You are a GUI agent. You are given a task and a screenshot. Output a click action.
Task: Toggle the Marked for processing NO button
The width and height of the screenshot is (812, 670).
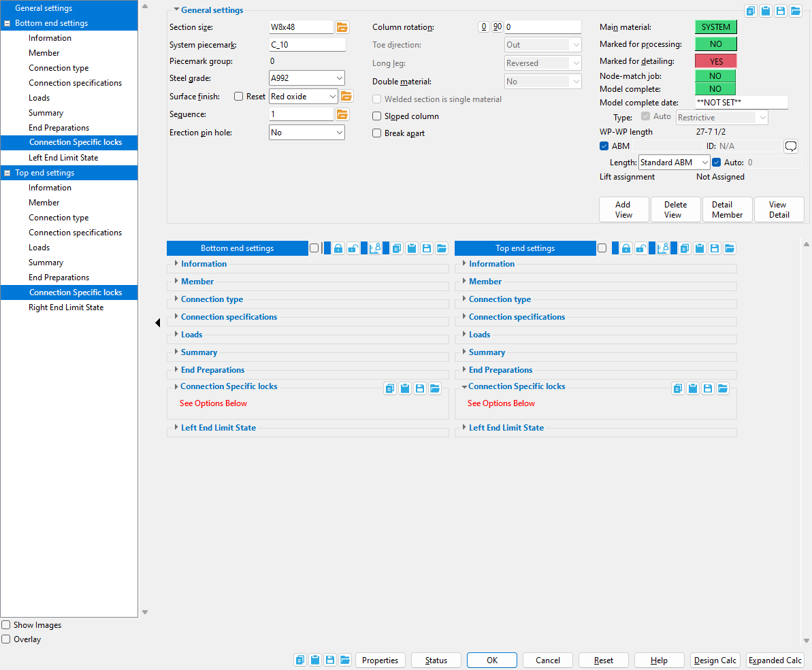coord(715,44)
